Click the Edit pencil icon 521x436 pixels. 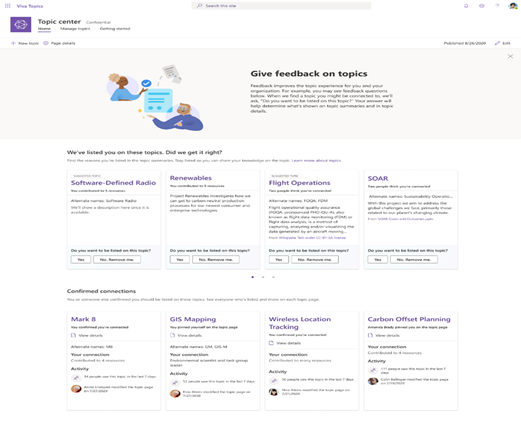pyautogui.click(x=497, y=43)
